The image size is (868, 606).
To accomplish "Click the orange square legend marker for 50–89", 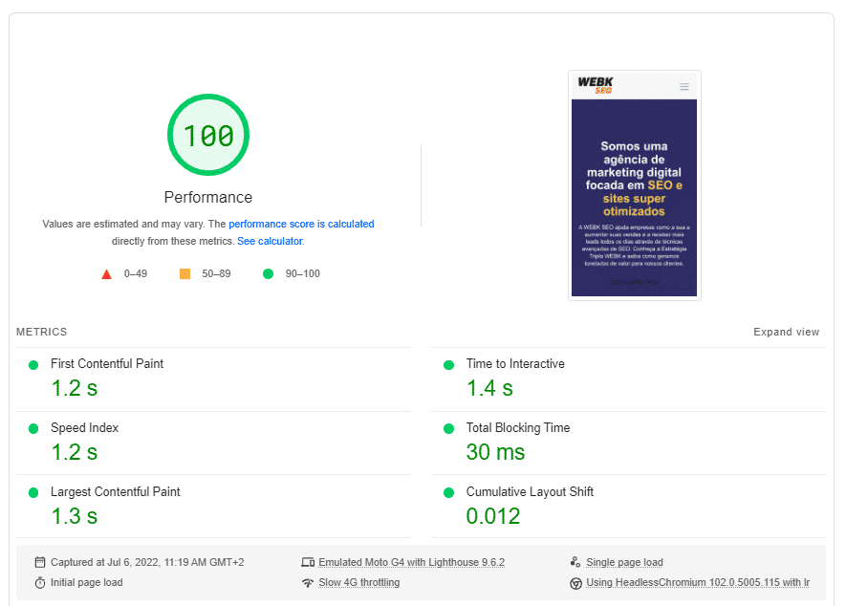I will 185,273.
